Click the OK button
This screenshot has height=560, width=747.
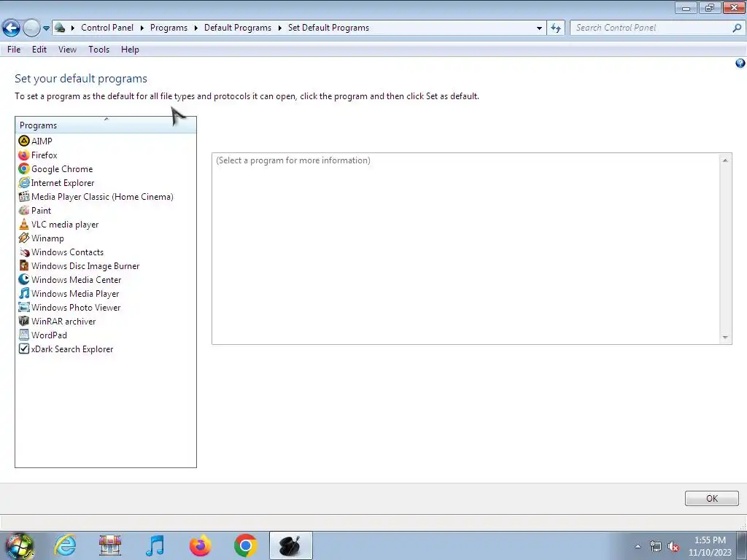712,498
